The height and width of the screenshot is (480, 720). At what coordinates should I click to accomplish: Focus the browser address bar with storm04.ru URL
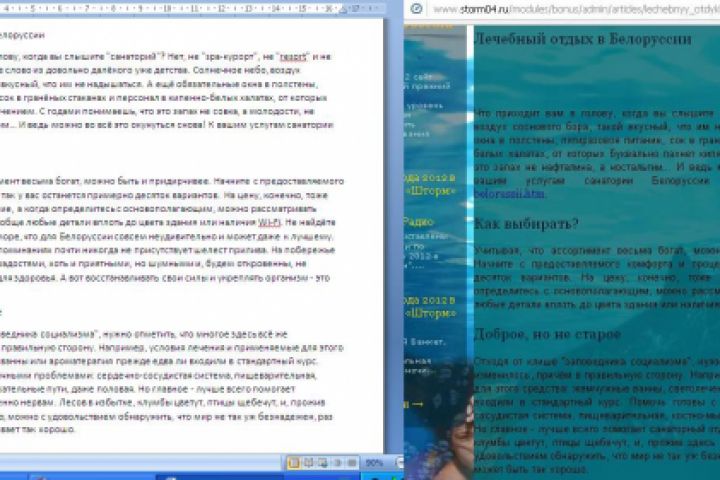576,9
